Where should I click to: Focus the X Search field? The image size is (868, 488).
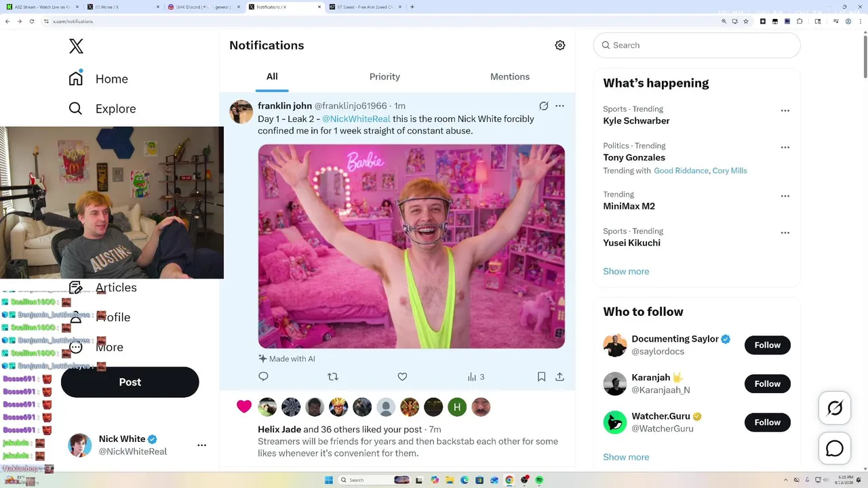coord(697,45)
